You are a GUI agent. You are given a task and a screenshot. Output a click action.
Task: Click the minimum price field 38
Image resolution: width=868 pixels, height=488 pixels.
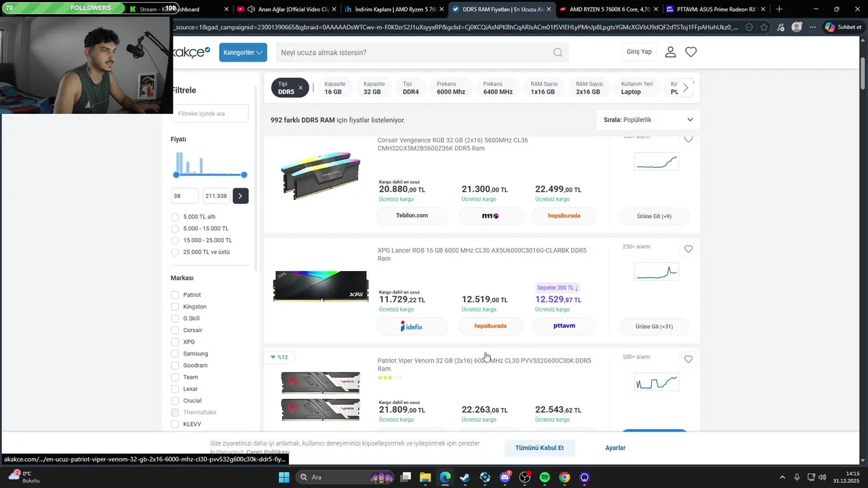click(x=184, y=196)
